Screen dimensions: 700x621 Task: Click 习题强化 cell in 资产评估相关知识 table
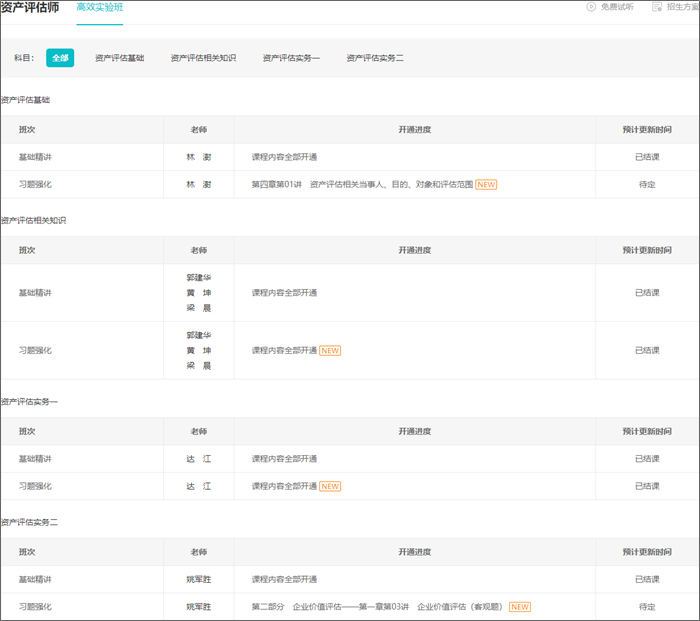pos(35,350)
